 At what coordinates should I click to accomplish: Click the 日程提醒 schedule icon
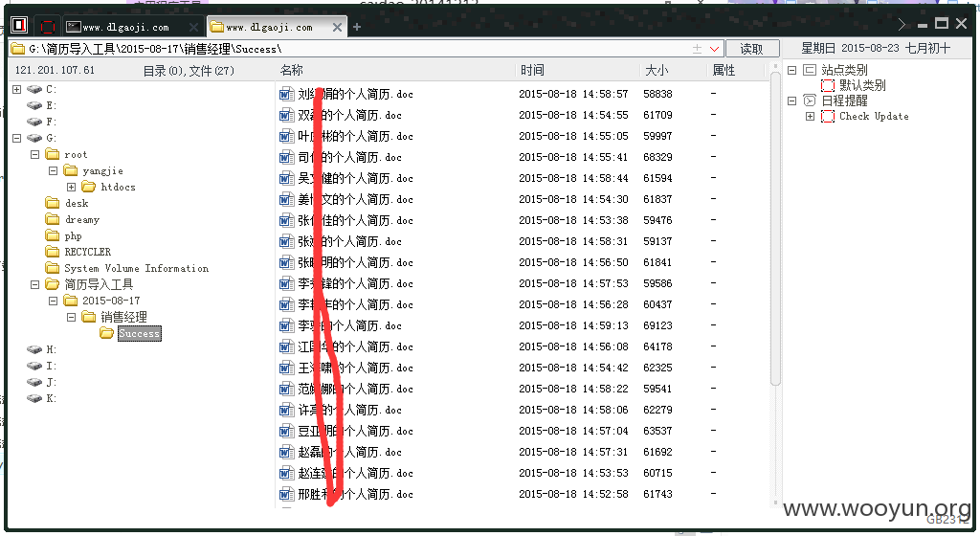[810, 100]
